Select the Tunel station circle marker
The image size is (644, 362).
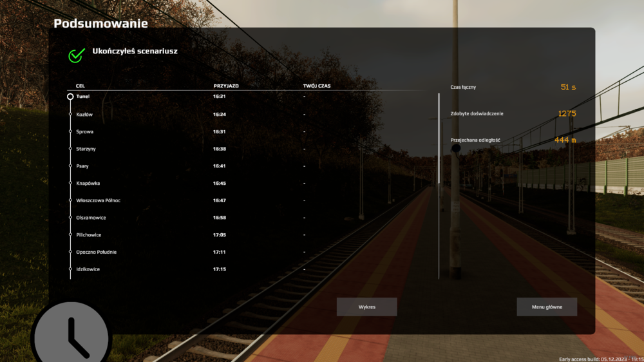70,97
